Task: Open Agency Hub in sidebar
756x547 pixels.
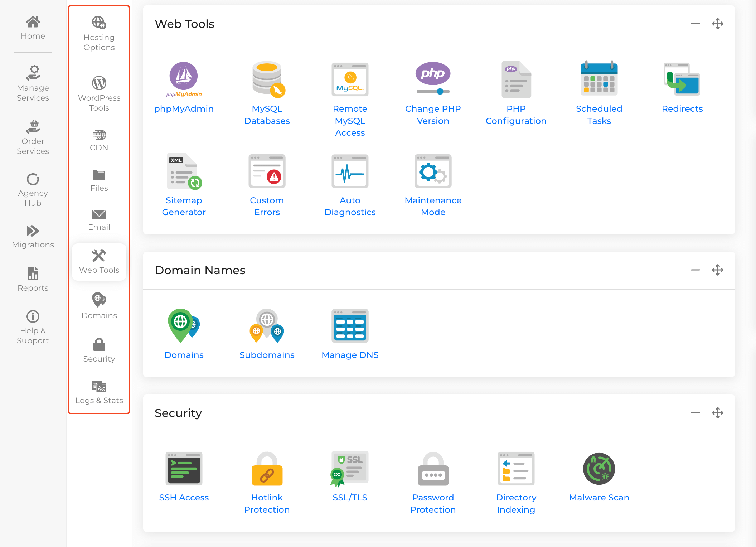Action: pos(33,190)
